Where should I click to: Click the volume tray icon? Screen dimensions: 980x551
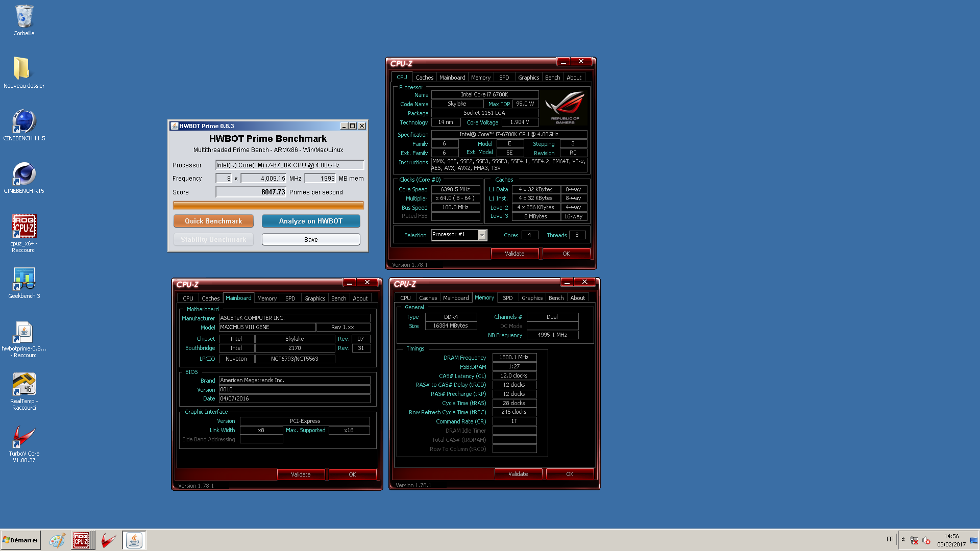pos(926,540)
